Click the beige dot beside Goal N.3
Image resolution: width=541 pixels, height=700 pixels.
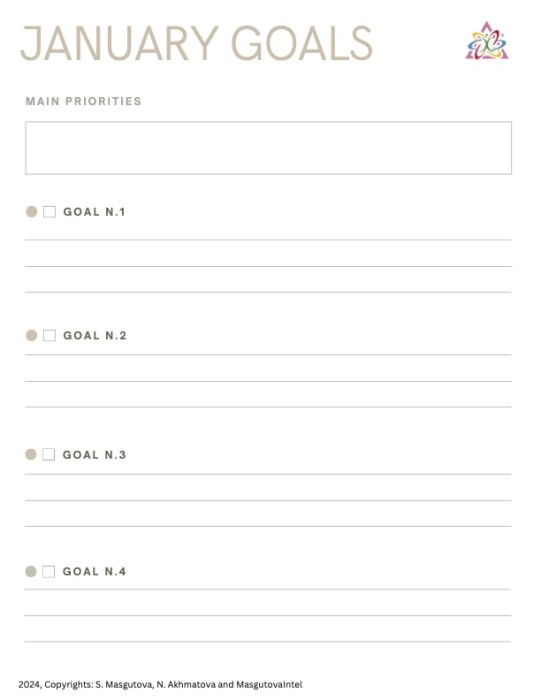31,454
